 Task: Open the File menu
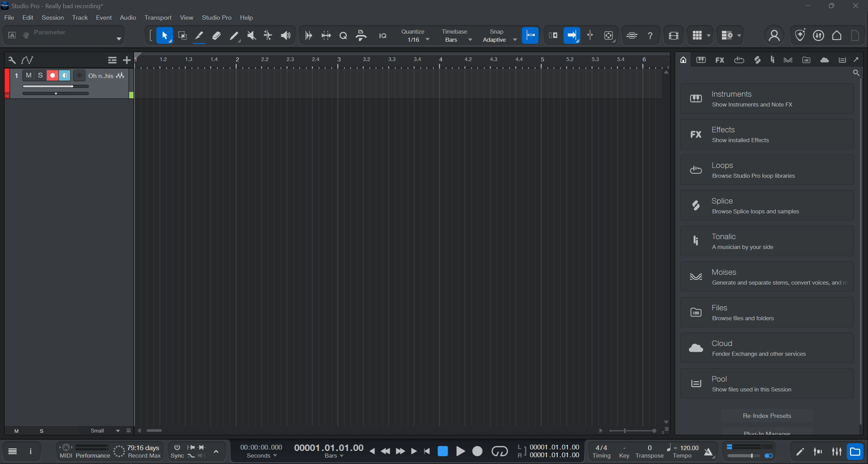(9, 18)
